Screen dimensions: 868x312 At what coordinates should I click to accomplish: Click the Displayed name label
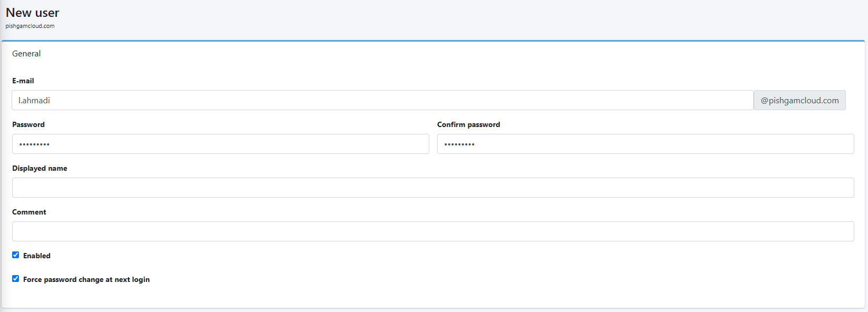[40, 168]
